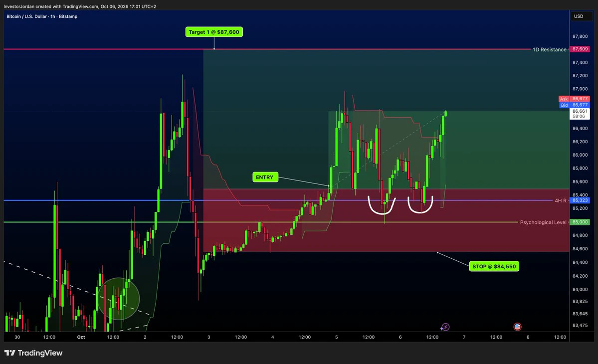This screenshot has width=598, height=364.
Task: Click the 1D Resistance line label
Action: [x=549, y=49]
